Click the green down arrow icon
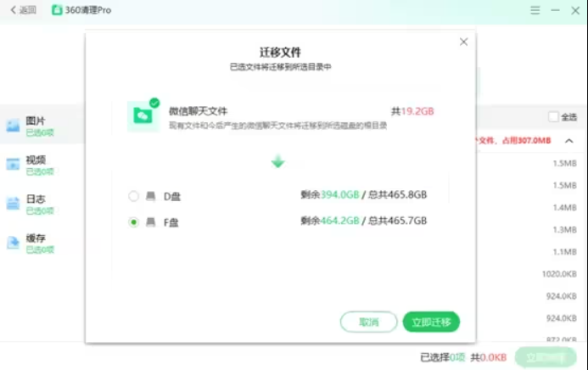This screenshot has width=588, height=370. [277, 161]
